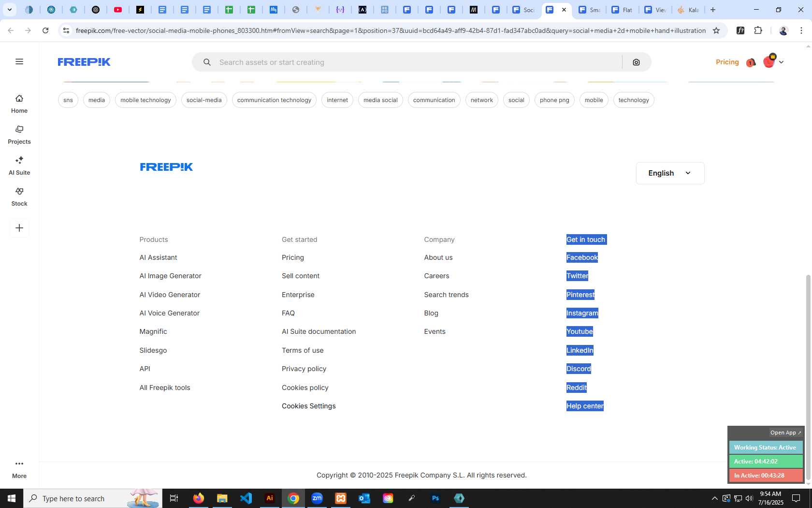Open the Stock sidebar icon
812x508 pixels.
tap(19, 197)
